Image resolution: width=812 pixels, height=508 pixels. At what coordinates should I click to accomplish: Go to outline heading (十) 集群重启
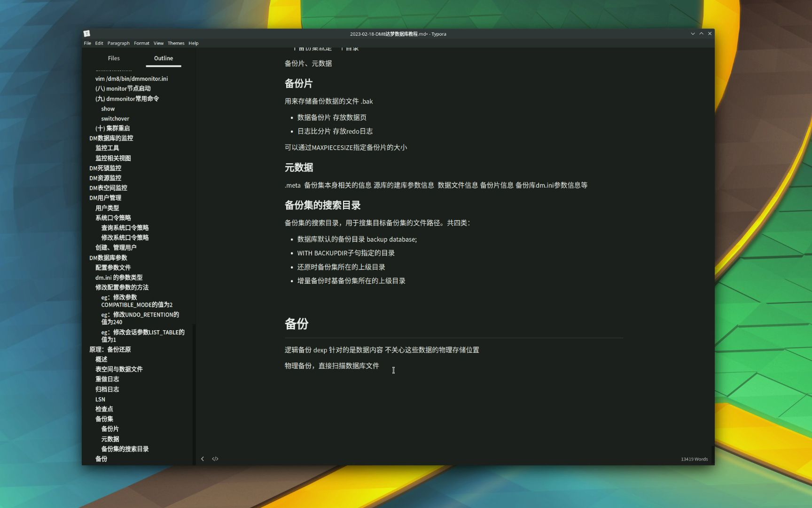click(x=112, y=128)
